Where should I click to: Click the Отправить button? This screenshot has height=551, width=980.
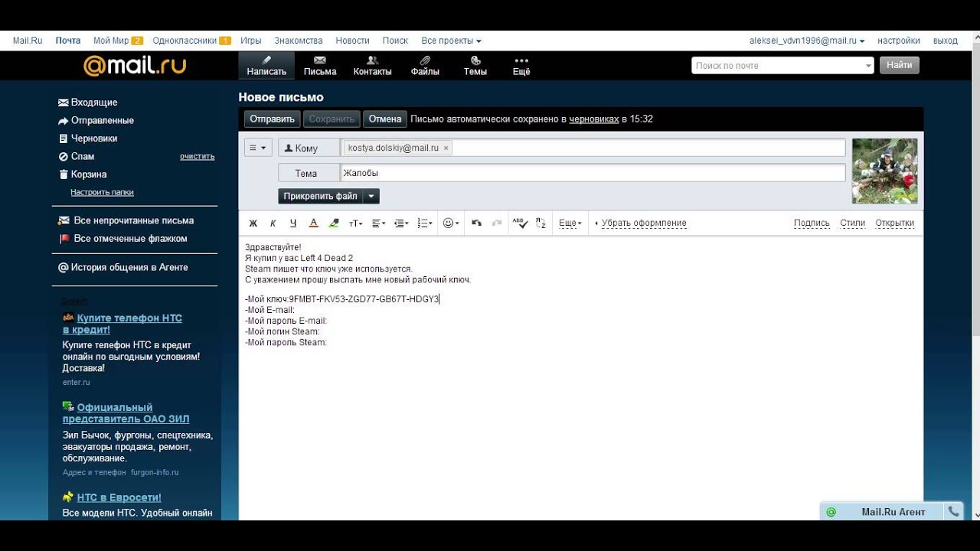pos(273,119)
